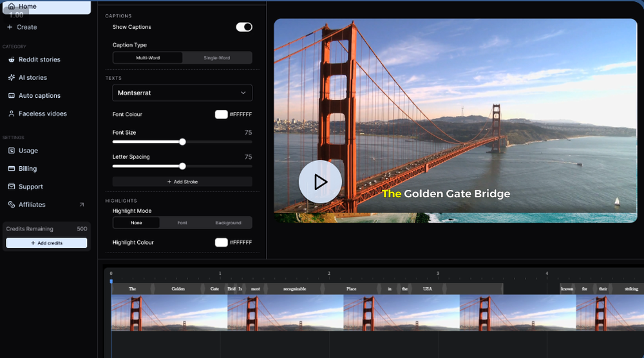Screen dimensions: 644x358
Task: Toggle the Show Captions switch
Action: coord(244,27)
